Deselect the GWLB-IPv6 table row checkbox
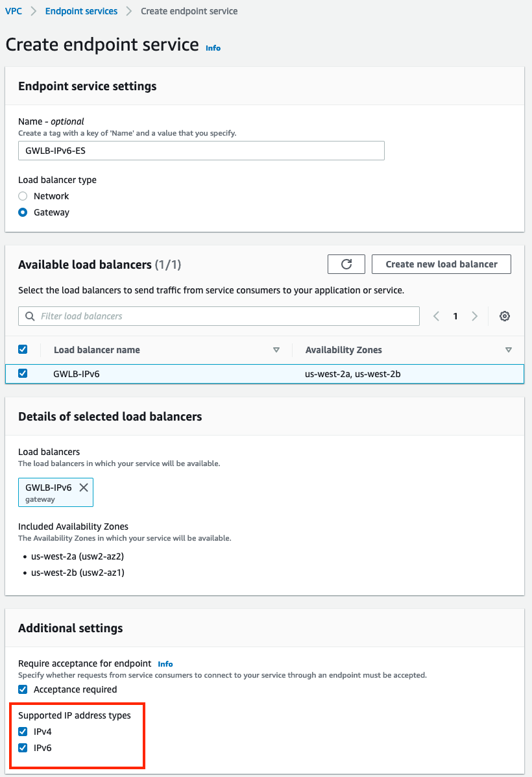This screenshot has width=532, height=777. point(23,373)
